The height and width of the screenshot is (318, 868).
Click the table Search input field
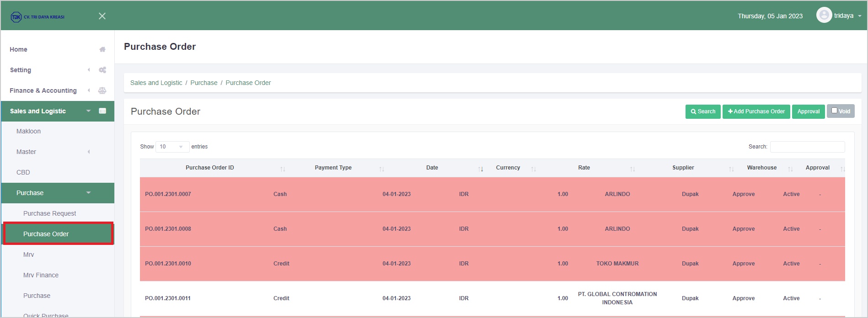pos(807,147)
